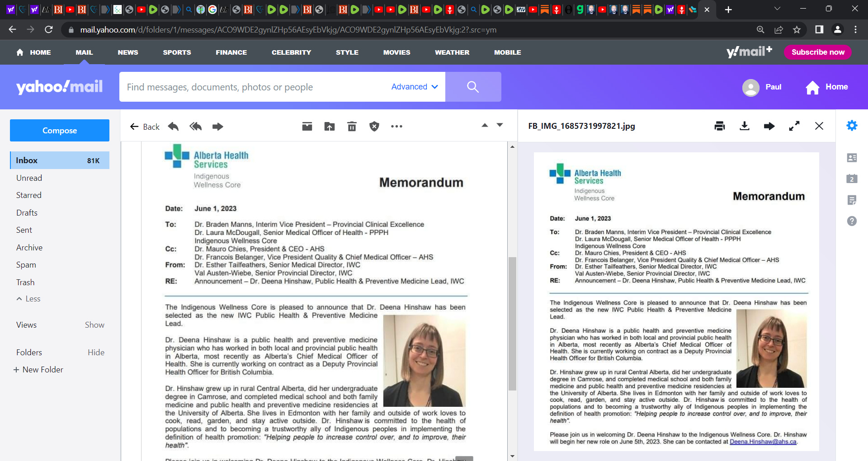This screenshot has height=461, width=868.
Task: Open the NEWS tab in top navigation
Action: (x=128, y=52)
